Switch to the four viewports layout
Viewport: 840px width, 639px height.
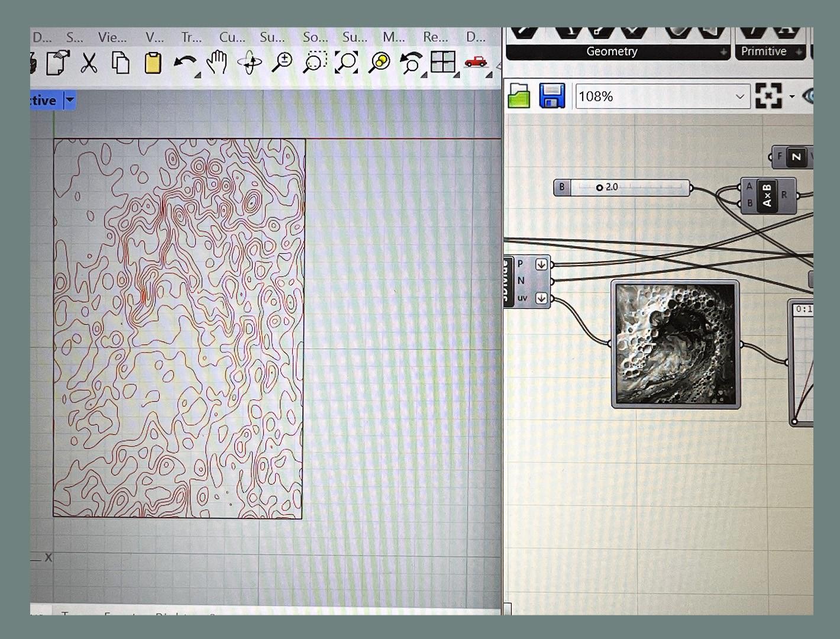(442, 62)
